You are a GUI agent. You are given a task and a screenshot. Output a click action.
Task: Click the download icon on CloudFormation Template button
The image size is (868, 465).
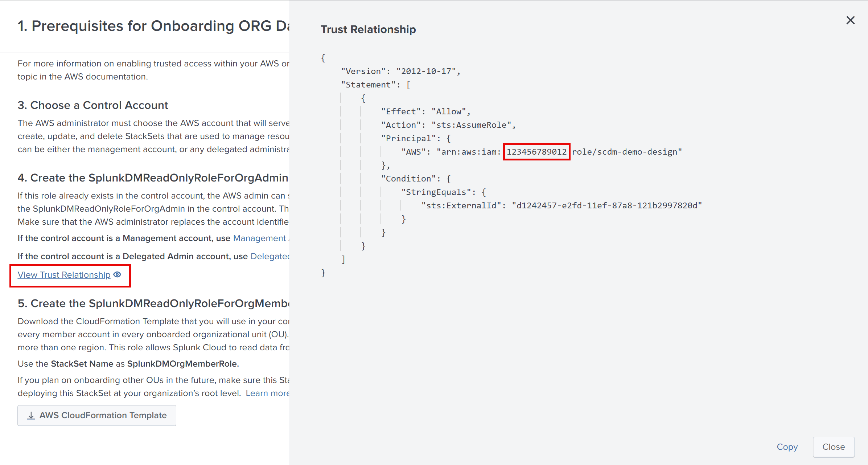pos(31,415)
